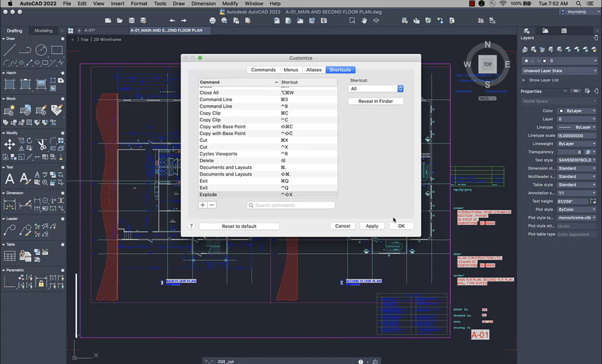Click the Reset to default button
This screenshot has width=602, height=364.
[239, 226]
